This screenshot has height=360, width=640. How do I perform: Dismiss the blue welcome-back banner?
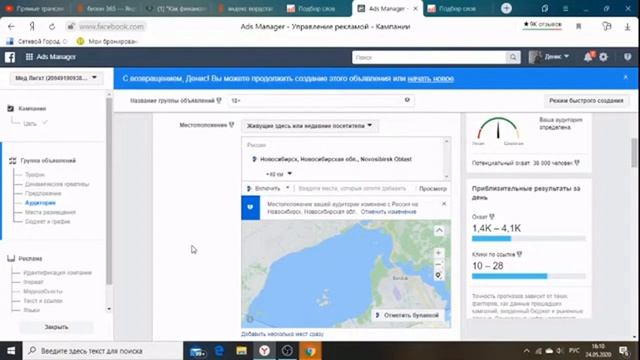click(626, 77)
